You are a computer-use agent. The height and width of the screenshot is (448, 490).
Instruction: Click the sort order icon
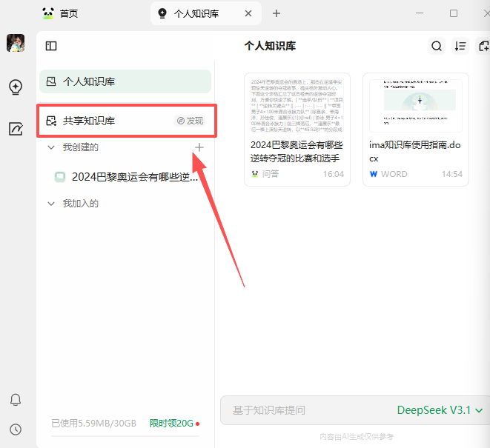click(460, 46)
